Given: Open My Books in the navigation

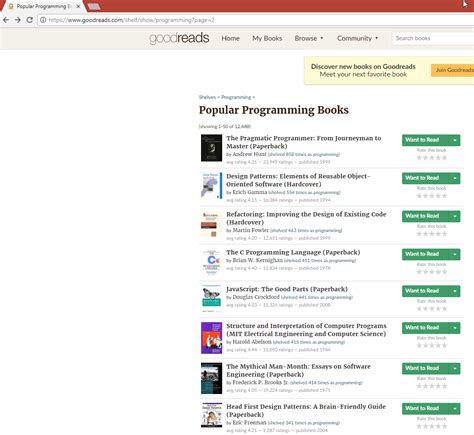Looking at the screenshot, I should coord(267,38).
